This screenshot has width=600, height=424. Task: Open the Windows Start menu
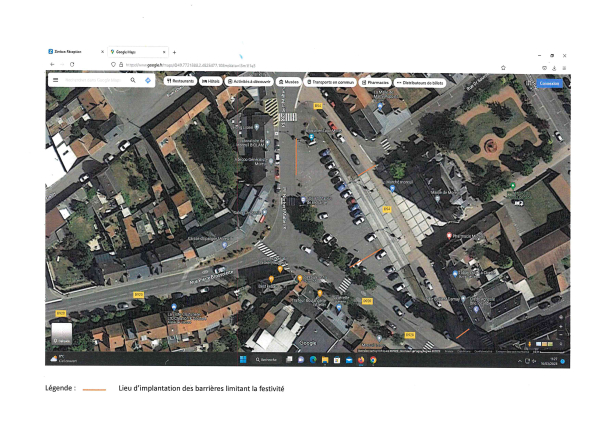(241, 359)
